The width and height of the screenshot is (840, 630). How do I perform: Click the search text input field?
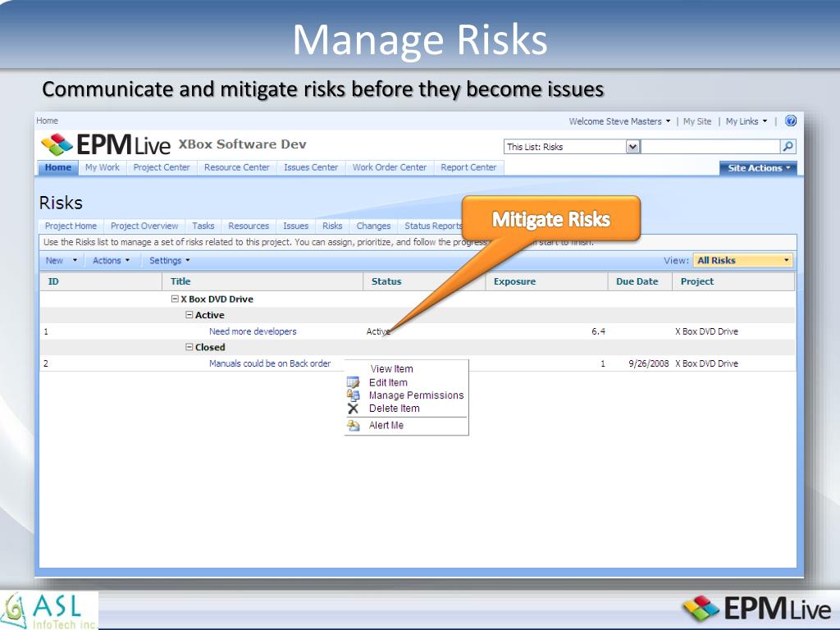(710, 147)
